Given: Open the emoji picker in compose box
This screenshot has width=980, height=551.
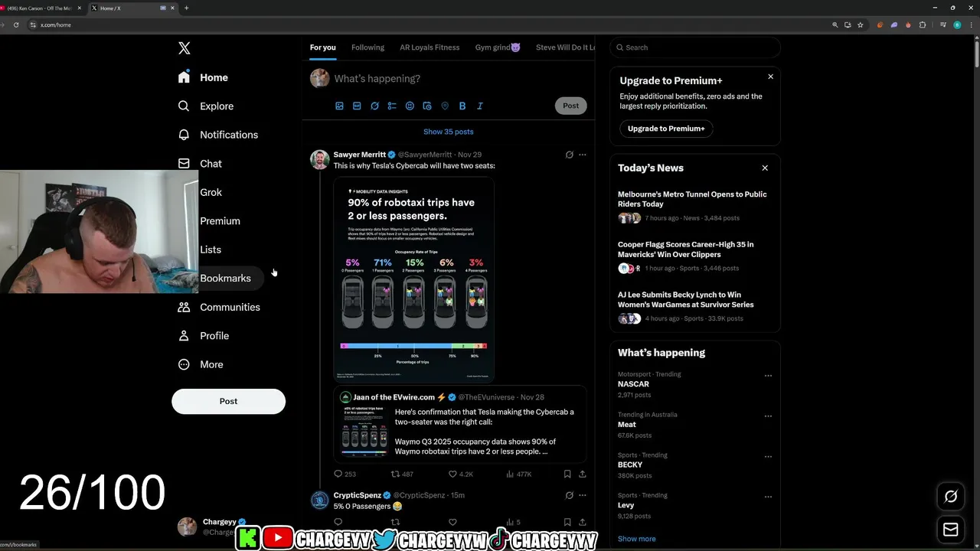Looking at the screenshot, I should (410, 106).
